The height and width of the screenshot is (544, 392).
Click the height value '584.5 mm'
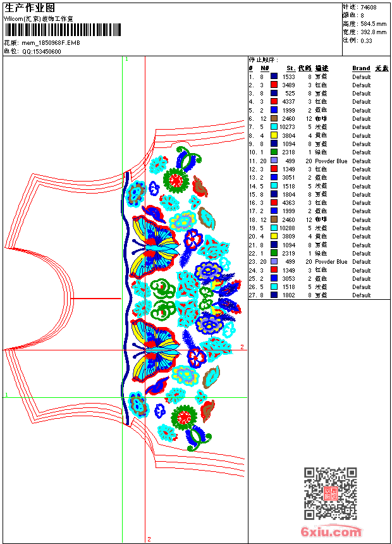click(373, 24)
